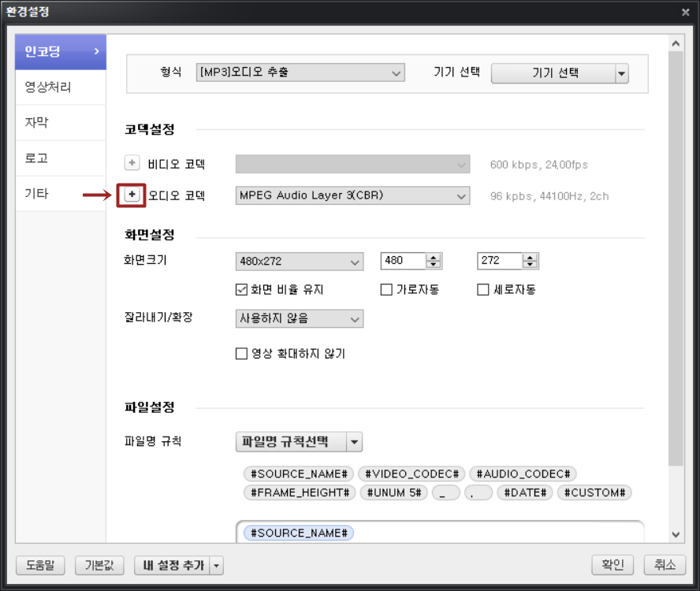Add the #UNUM 5# tag
Image resolution: width=700 pixels, height=591 pixels.
(x=394, y=492)
